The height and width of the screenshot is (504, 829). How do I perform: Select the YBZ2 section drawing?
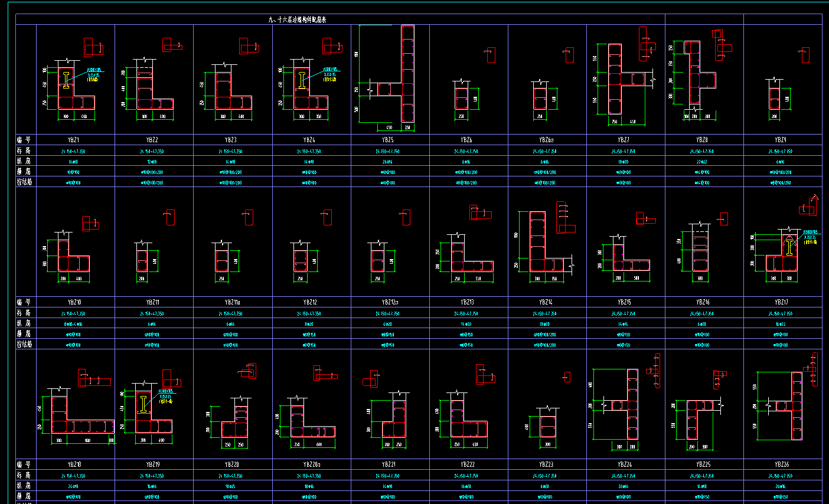pyautogui.click(x=155, y=88)
